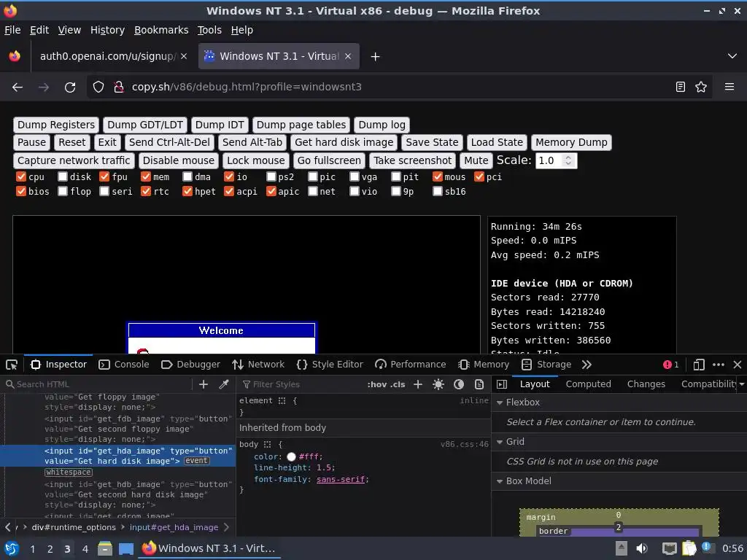Click the event badge on get_hda_image
The height and width of the screenshot is (560, 747).
[196, 461]
